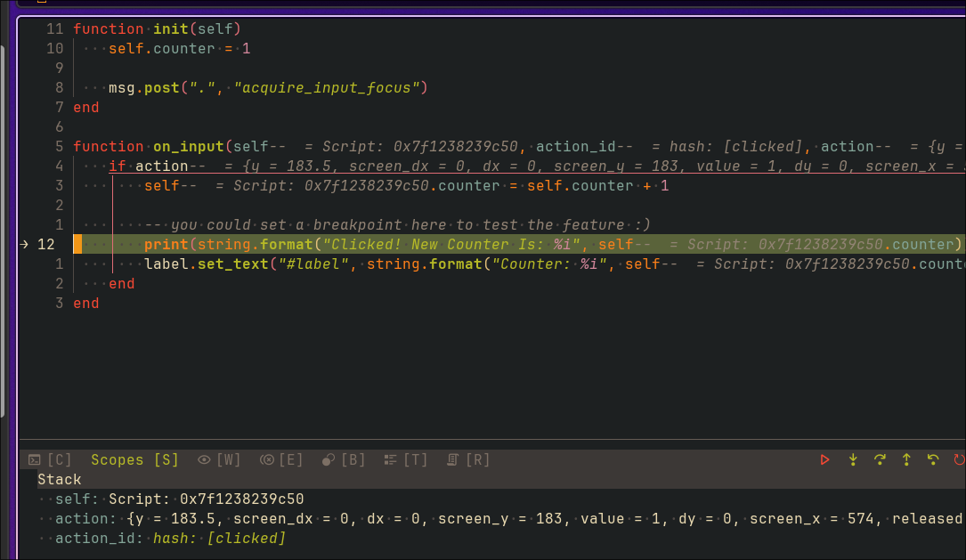
Task: Select the self Script variable entry
Action: tap(178, 499)
